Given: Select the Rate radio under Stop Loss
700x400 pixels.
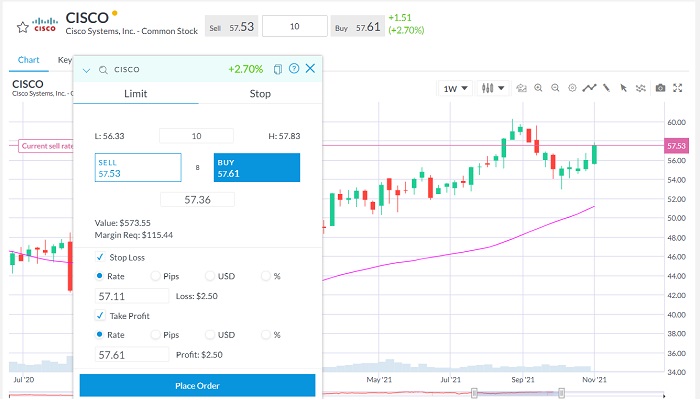Looking at the screenshot, I should click(100, 276).
